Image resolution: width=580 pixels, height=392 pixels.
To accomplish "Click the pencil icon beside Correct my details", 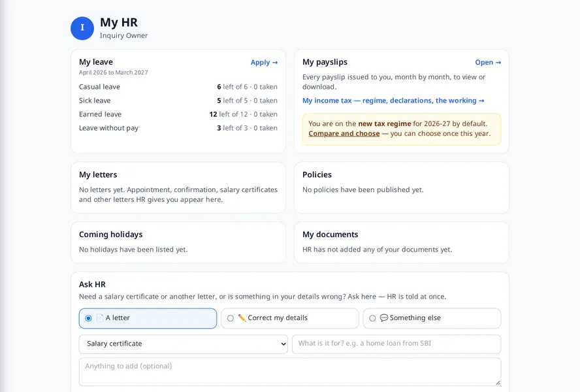I will pyautogui.click(x=242, y=318).
